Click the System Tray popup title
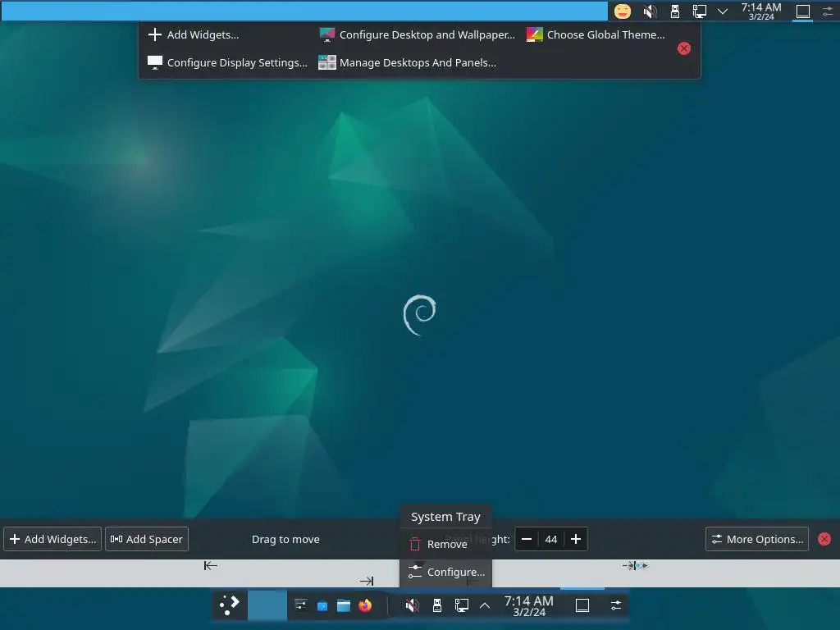The height and width of the screenshot is (630, 840). pyautogui.click(x=445, y=517)
